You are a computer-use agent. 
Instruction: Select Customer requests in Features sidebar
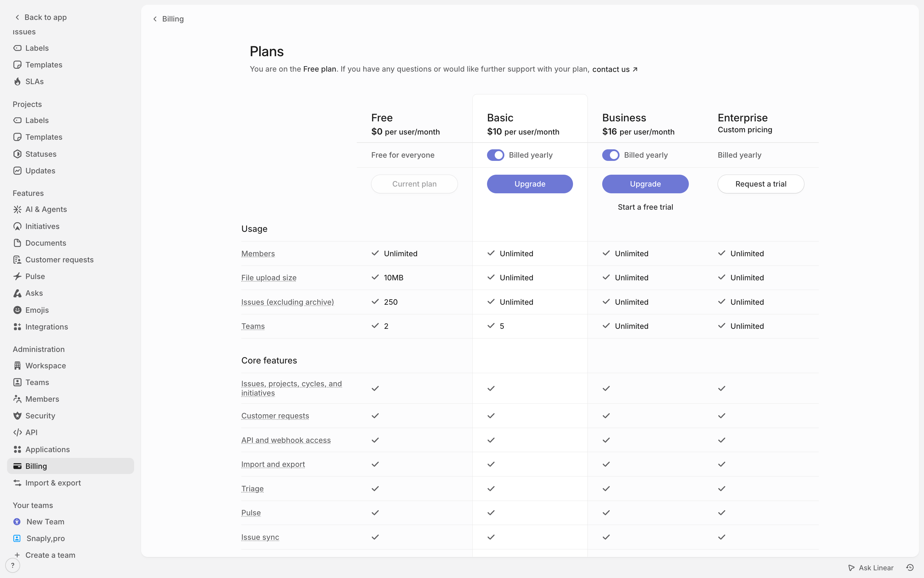71,259
